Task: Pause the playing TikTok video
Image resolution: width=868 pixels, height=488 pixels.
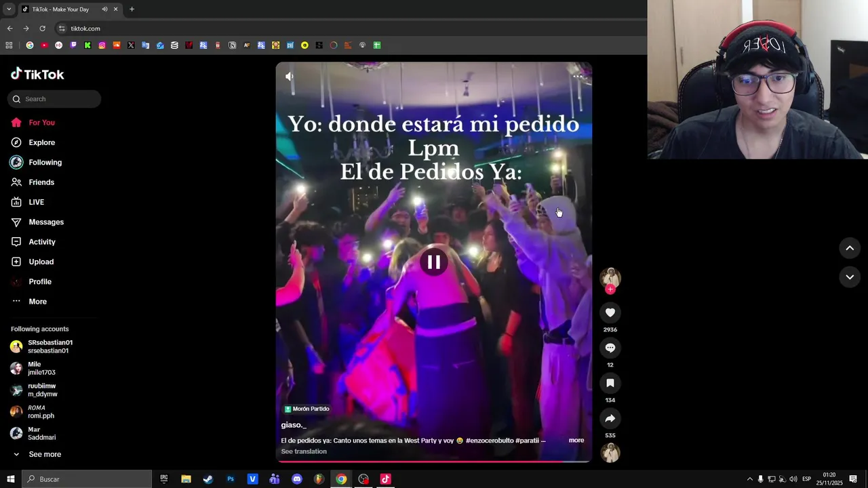Action: (x=434, y=262)
